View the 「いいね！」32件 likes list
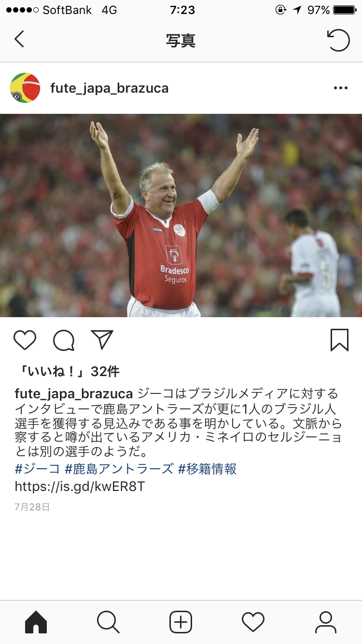The width and height of the screenshot is (362, 644). click(x=68, y=371)
